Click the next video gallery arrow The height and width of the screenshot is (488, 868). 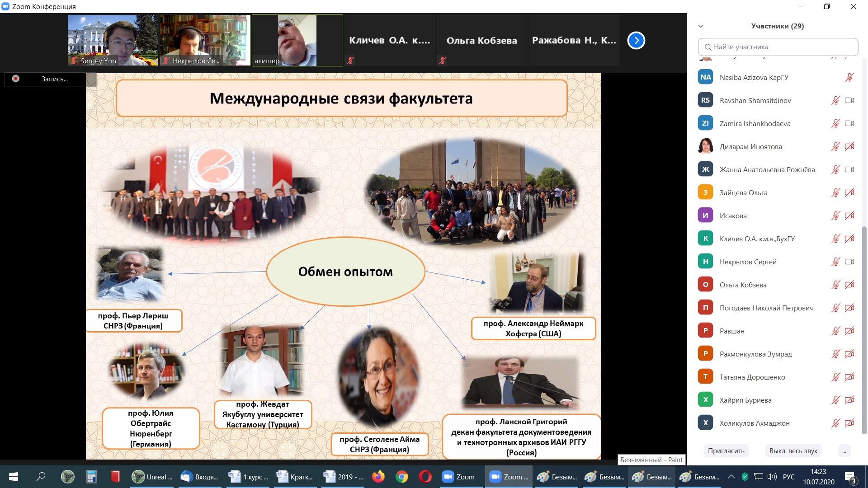coord(636,41)
